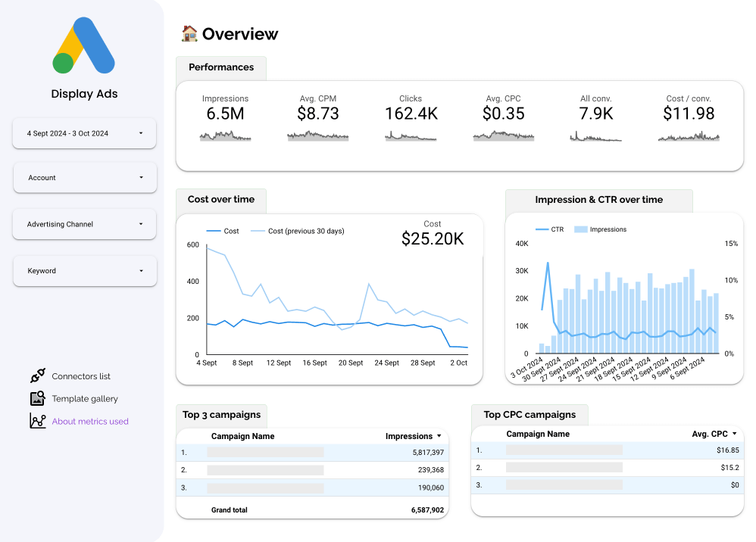Expand the Account filter dropdown

tap(85, 178)
